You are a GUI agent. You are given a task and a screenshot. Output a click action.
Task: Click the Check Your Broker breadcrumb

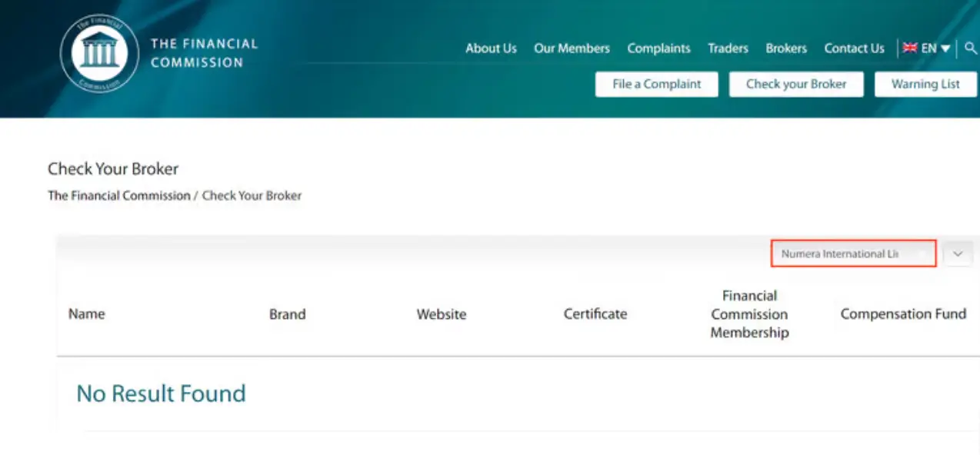pyautogui.click(x=252, y=195)
